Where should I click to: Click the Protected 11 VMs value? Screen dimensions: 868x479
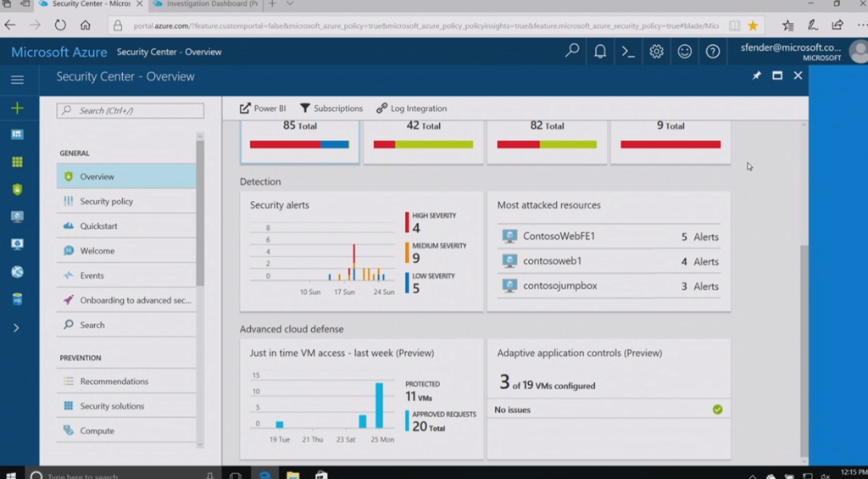pos(419,397)
